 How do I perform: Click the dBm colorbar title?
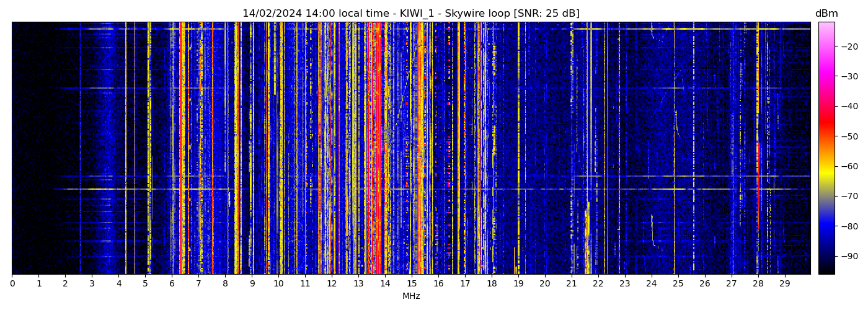(826, 14)
